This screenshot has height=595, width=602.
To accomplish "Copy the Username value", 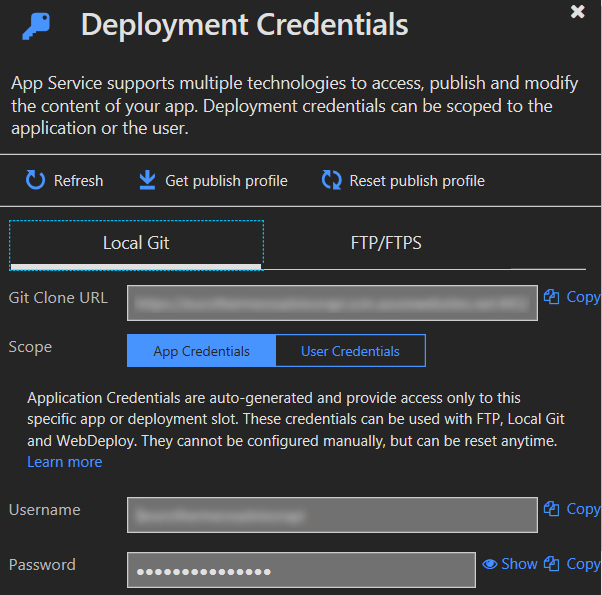I will pos(572,509).
